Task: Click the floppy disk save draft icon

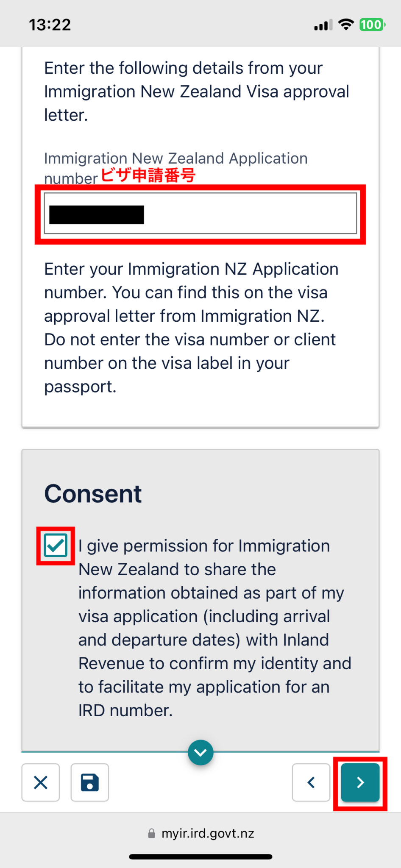Action: click(x=89, y=782)
